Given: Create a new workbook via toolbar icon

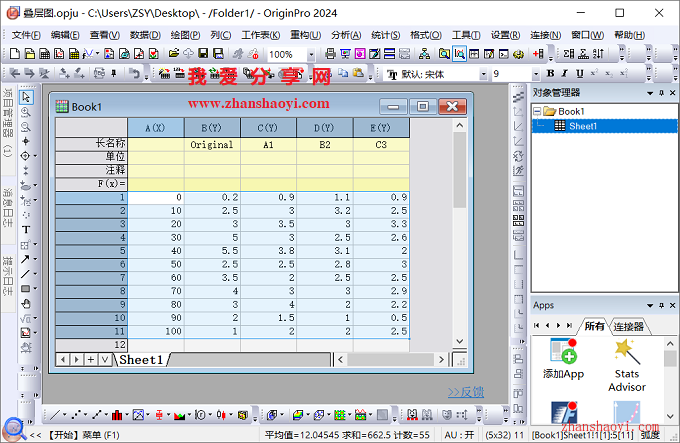Looking at the screenshot, I should tap(44, 54).
